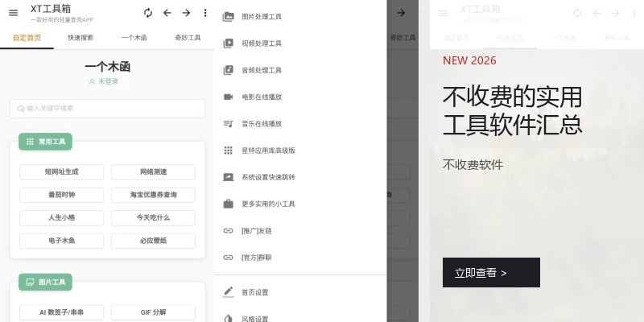Click the 不收费的实用工具软件汇总 headline
This screenshot has height=322, width=644.
[513, 110]
